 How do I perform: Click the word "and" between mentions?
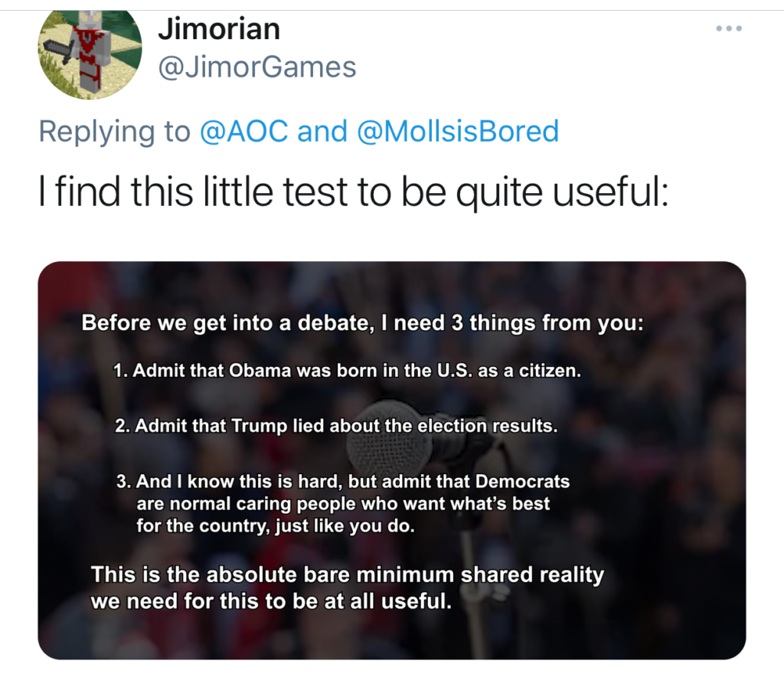tap(322, 131)
